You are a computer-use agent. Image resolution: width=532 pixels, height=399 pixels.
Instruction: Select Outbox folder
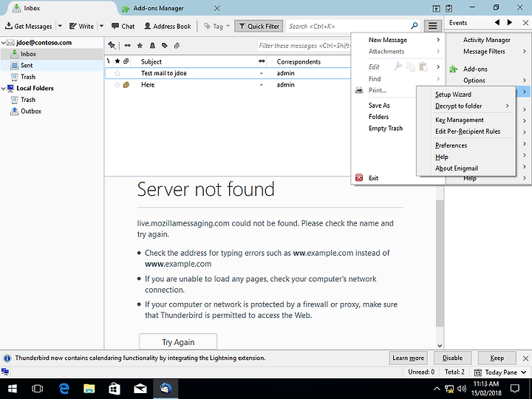tap(52, 111)
